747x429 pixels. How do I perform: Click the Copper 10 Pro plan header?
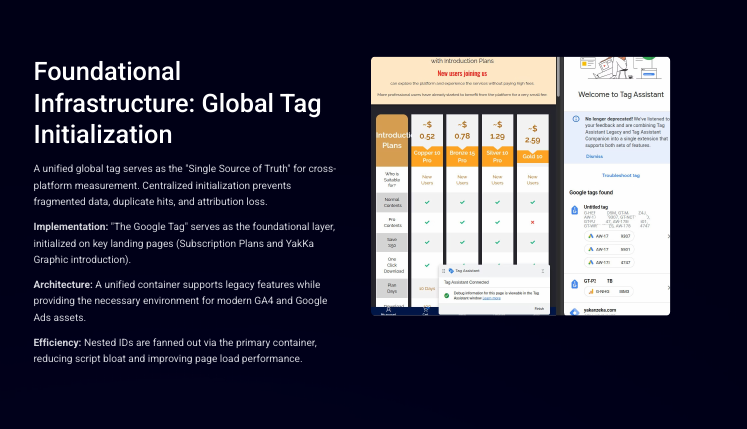[x=427, y=156]
